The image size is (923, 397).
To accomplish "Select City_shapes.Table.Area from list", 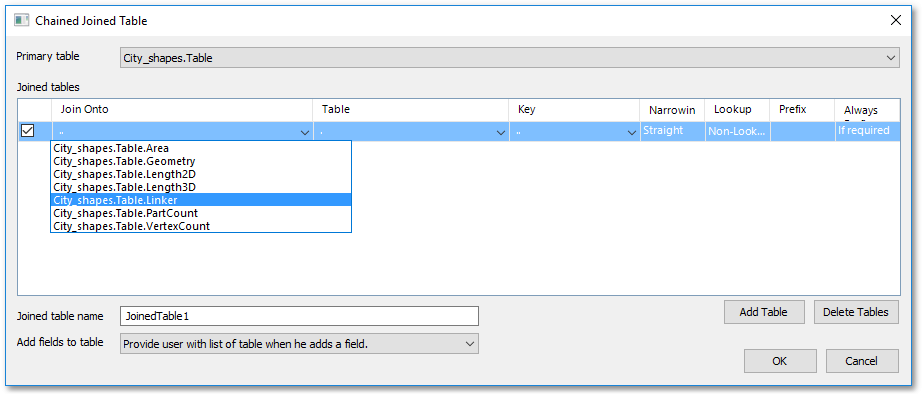I will [x=201, y=148].
